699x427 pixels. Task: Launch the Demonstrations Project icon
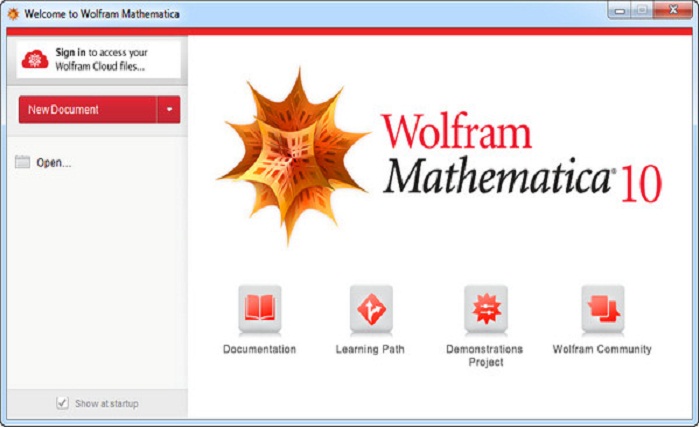pos(486,309)
